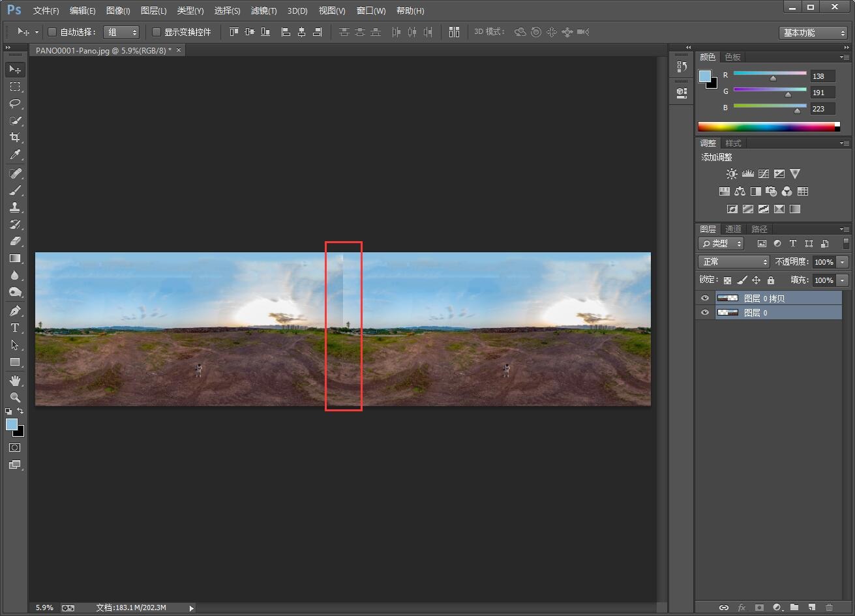Select the Path Selection tool
The width and height of the screenshot is (855, 616).
pyautogui.click(x=15, y=345)
